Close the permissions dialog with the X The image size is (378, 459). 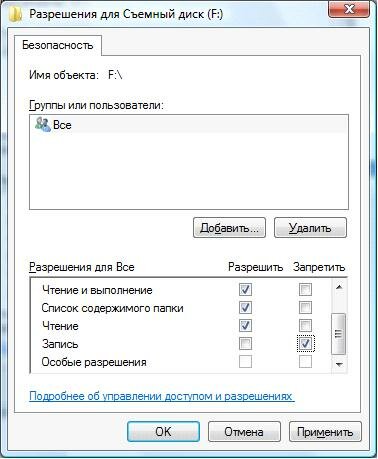tap(348, 9)
